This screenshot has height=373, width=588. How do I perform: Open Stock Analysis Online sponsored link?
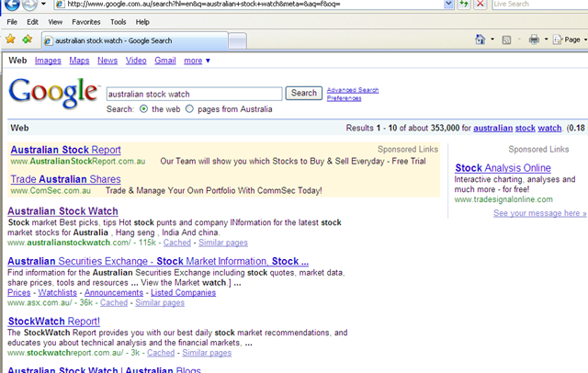coord(503,168)
